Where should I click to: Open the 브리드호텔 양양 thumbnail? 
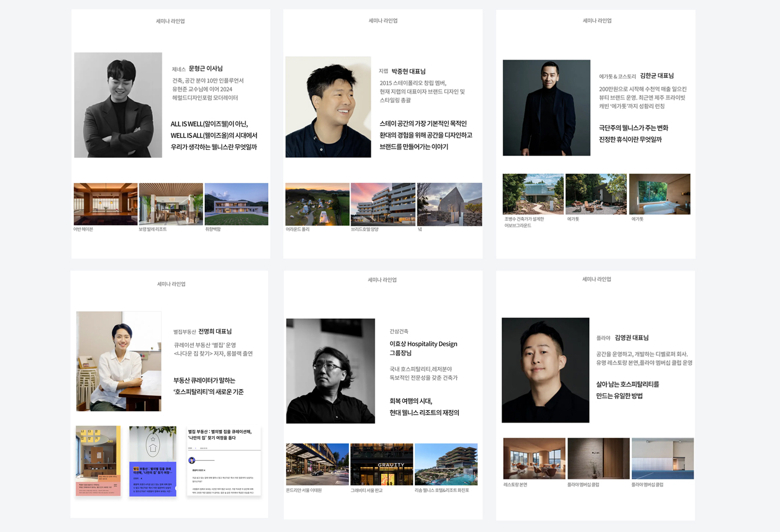pos(383,204)
